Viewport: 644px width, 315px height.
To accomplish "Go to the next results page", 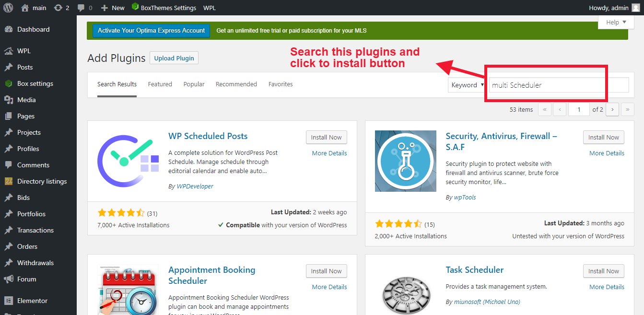I will (x=612, y=109).
